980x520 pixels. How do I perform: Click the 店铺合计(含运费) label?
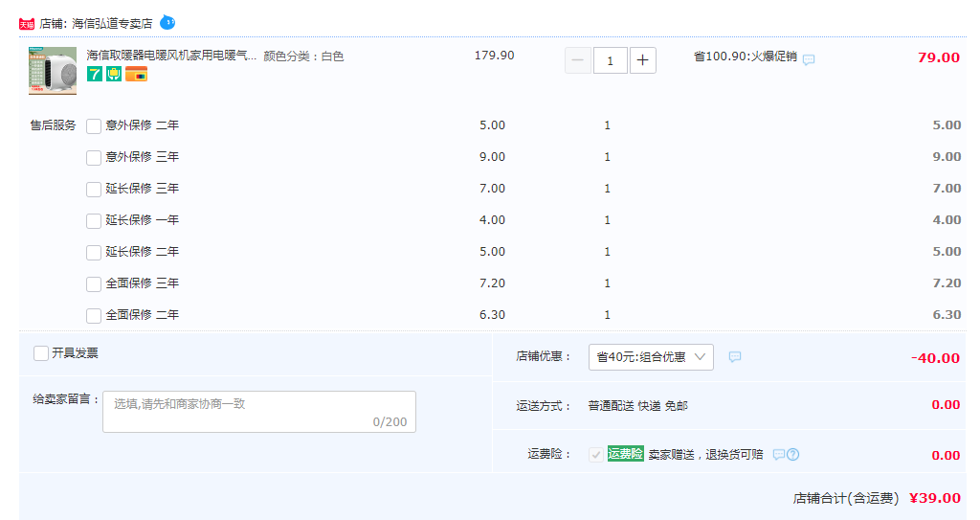click(846, 499)
